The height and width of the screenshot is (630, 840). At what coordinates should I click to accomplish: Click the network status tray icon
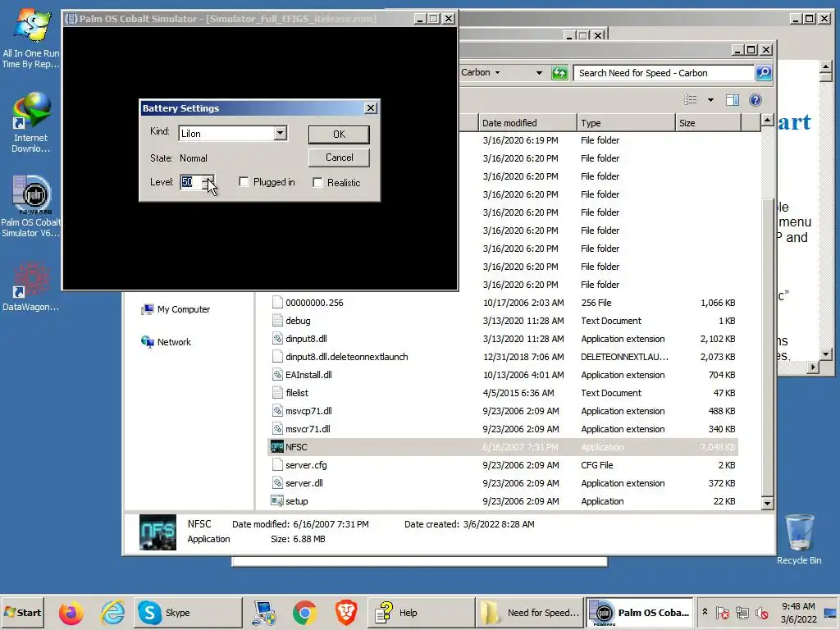coord(742,612)
